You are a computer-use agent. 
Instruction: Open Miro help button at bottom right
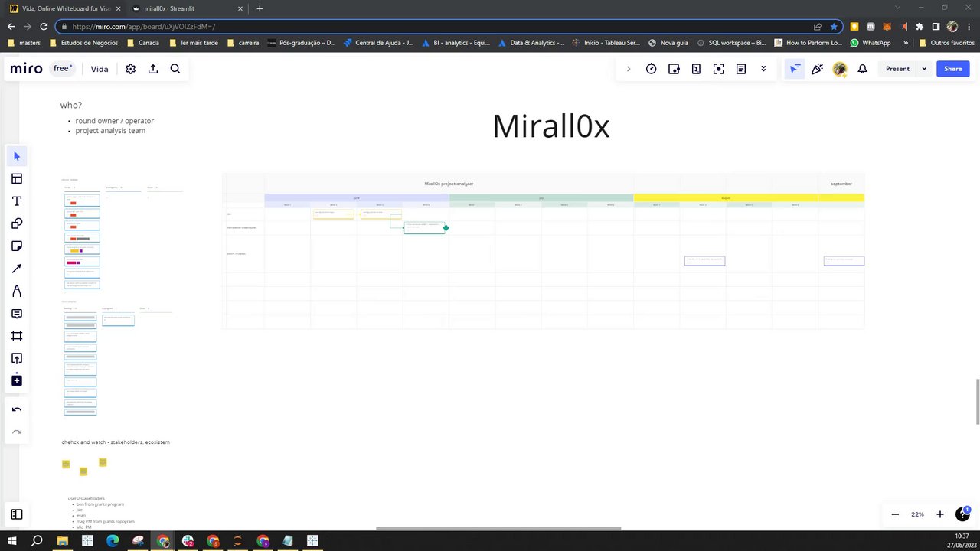[962, 514]
